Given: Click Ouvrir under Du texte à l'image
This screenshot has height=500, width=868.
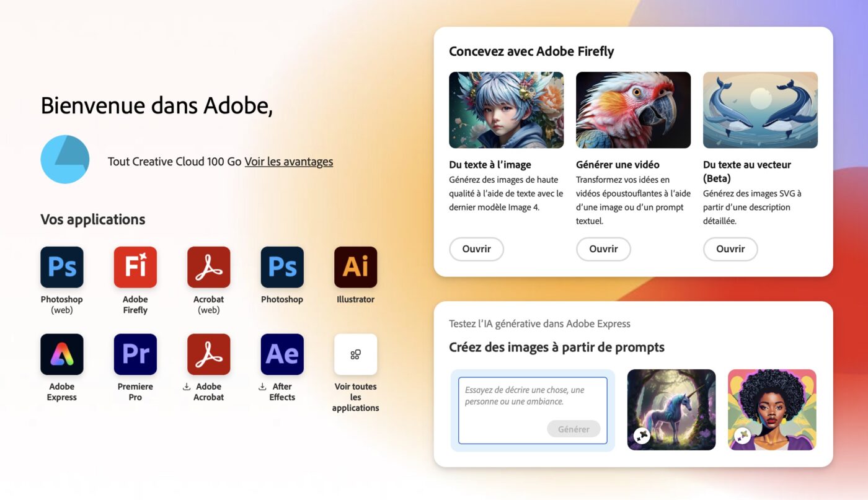Looking at the screenshot, I should pyautogui.click(x=476, y=249).
